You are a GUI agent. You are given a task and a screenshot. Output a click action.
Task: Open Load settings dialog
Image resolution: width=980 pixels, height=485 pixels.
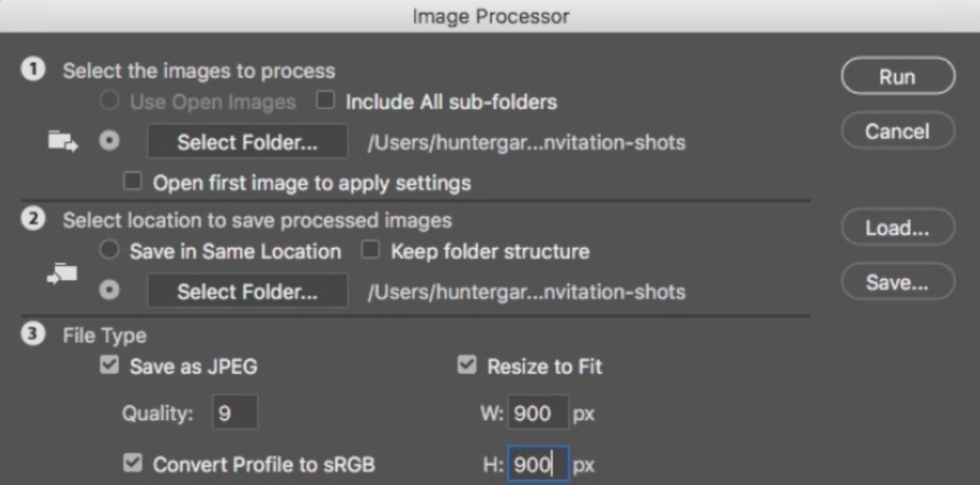pyautogui.click(x=898, y=227)
